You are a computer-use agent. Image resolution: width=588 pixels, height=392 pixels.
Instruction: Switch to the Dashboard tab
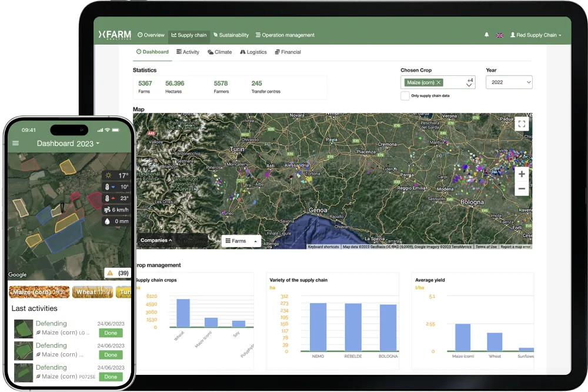click(152, 52)
